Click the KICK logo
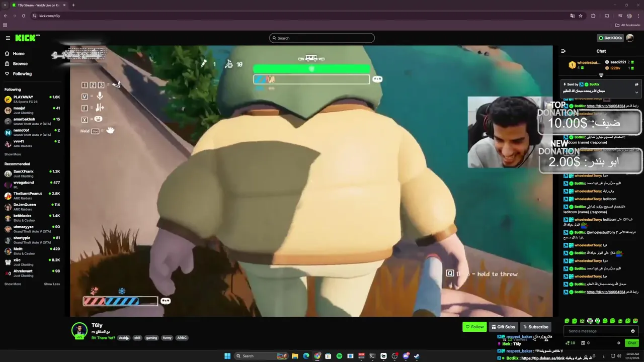The image size is (644, 362). pyautogui.click(x=27, y=38)
